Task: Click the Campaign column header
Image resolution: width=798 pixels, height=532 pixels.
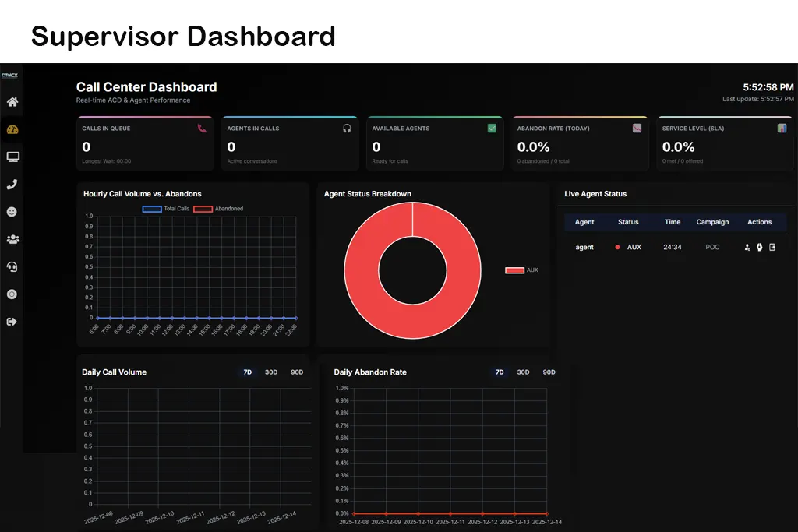Action: click(x=712, y=222)
